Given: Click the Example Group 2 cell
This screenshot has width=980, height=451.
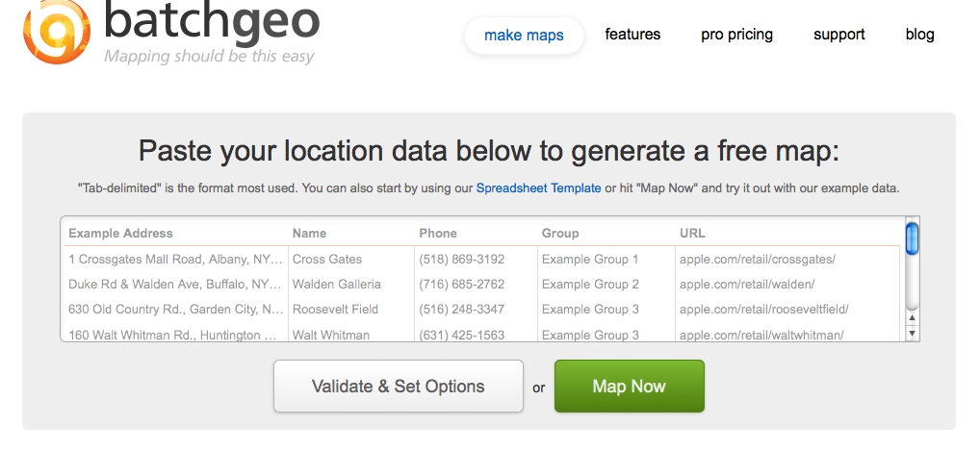Looking at the screenshot, I should pyautogui.click(x=590, y=285).
